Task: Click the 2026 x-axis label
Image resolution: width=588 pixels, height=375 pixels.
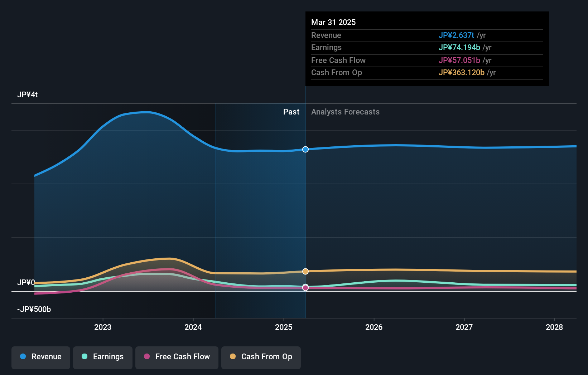Action: coord(374,327)
